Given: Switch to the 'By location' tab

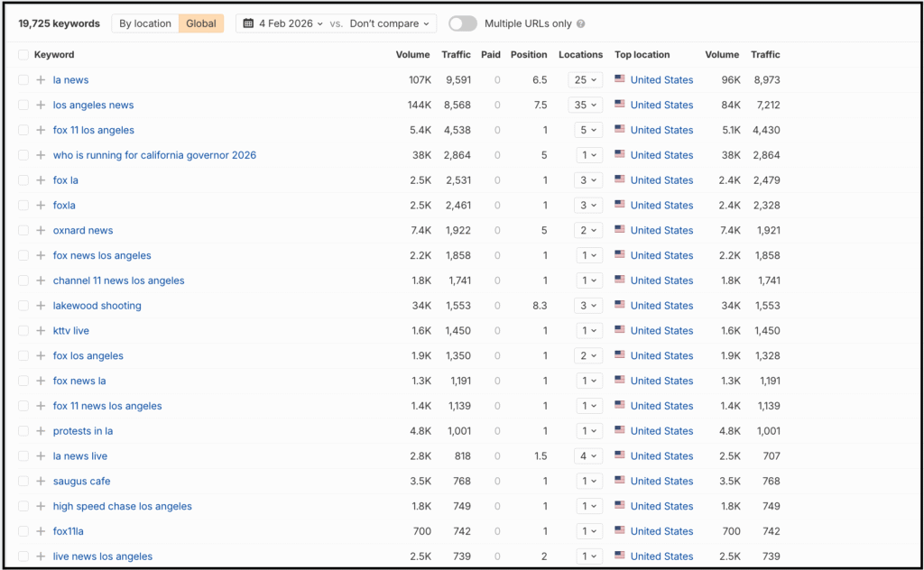Looking at the screenshot, I should coord(144,23).
